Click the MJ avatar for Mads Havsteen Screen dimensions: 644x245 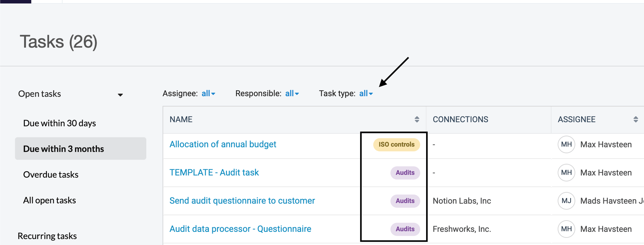tap(566, 201)
